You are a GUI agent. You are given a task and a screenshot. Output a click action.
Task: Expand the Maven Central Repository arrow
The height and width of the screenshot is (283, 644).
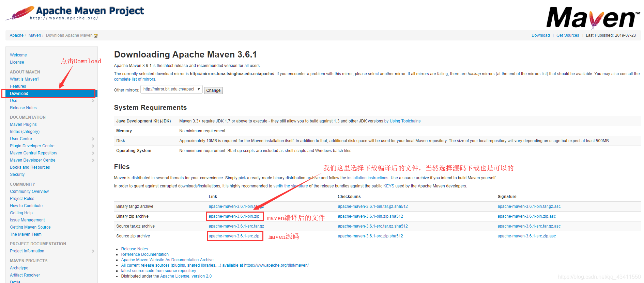click(x=93, y=153)
